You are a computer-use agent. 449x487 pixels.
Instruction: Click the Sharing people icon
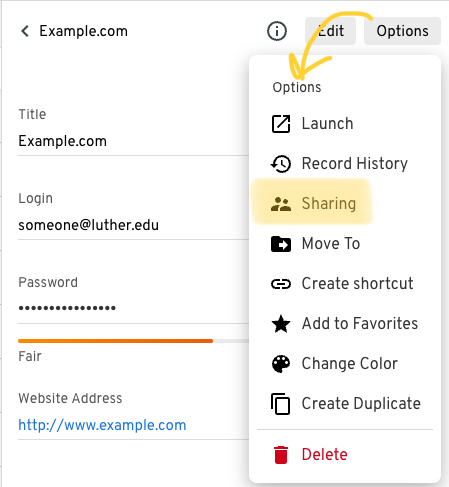[281, 204]
